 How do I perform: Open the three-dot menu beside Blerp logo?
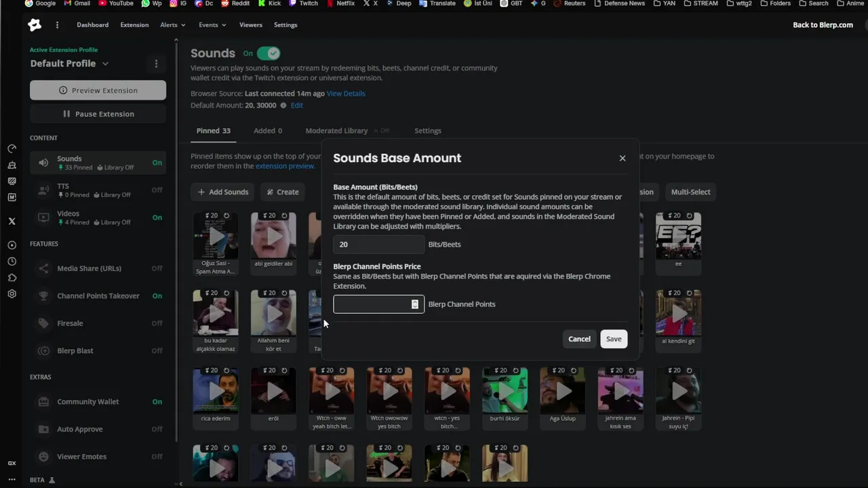[57, 25]
